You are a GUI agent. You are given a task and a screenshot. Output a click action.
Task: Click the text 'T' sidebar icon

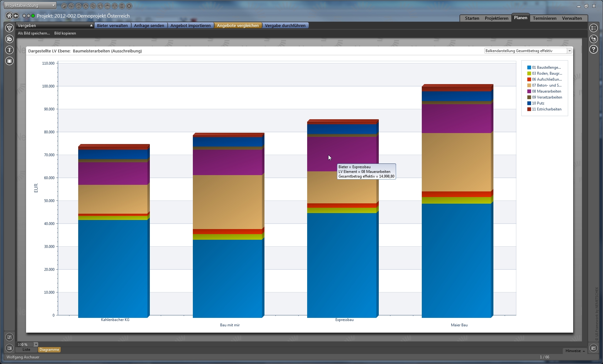(9, 50)
